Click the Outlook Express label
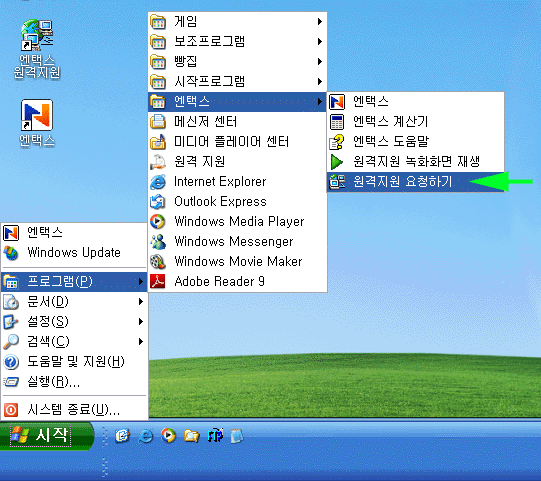Image resolution: width=541 pixels, height=481 pixels. (x=220, y=201)
